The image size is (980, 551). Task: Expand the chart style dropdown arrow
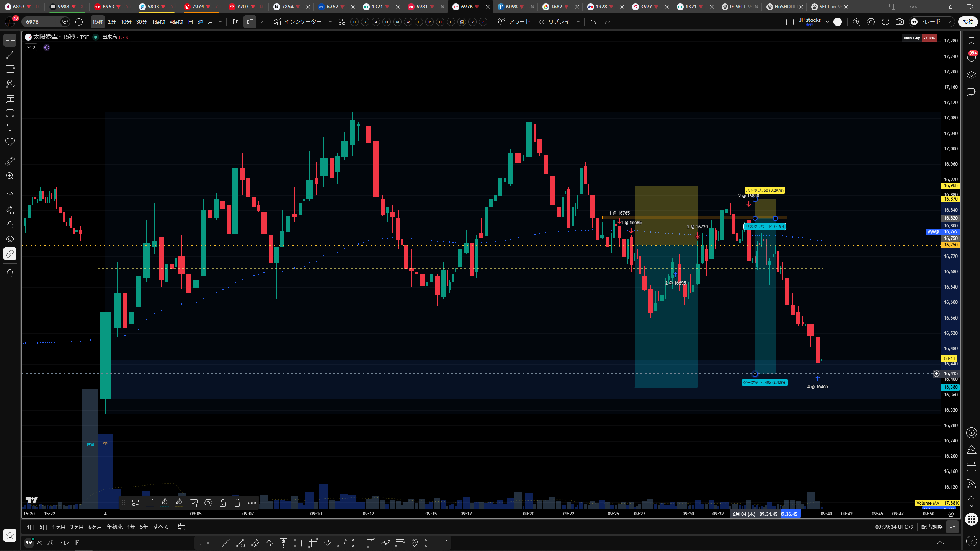coord(262,22)
